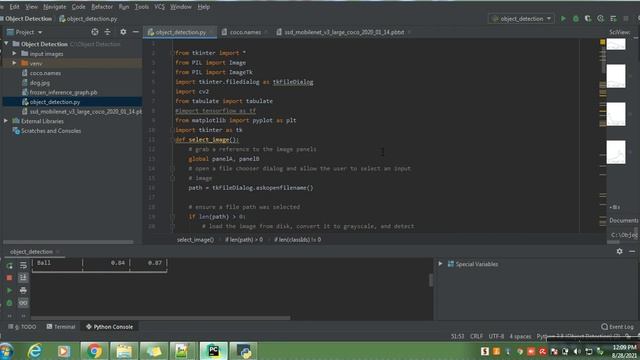
Task: Select Scratches and Consoles item
Action: click(x=51, y=131)
